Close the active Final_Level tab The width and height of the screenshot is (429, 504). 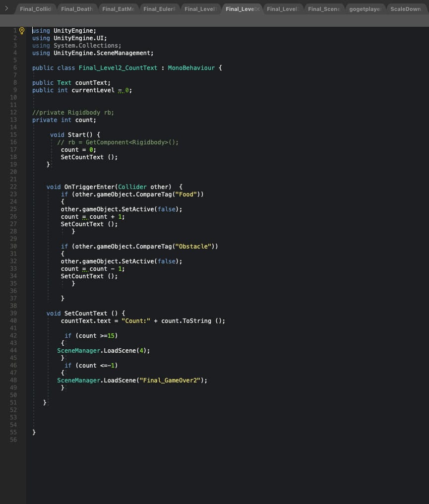click(257, 9)
